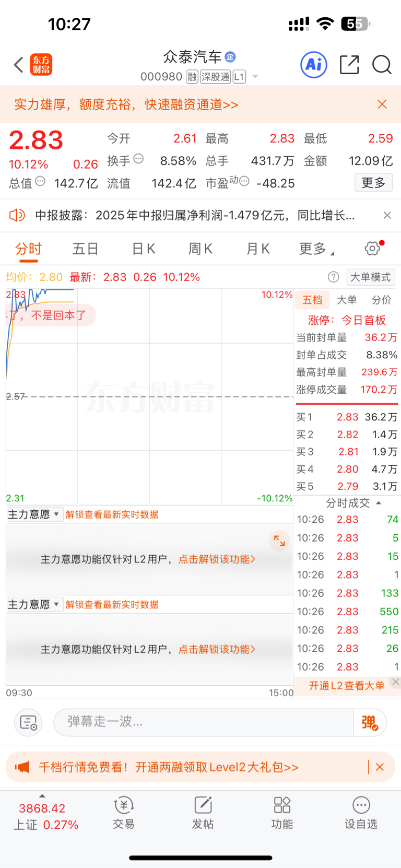Image resolution: width=401 pixels, height=868 pixels.
Task: Close the 开通L2查看大单 prompt
Action: 396,682
